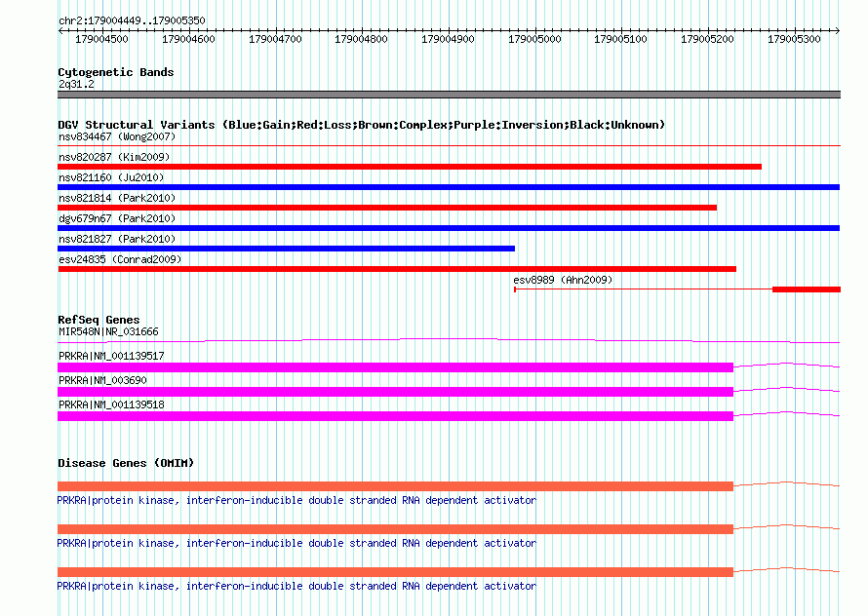Select the nsv821160 (Ju2010) blue gain bar
The width and height of the screenshot is (868, 616).
pos(449,187)
